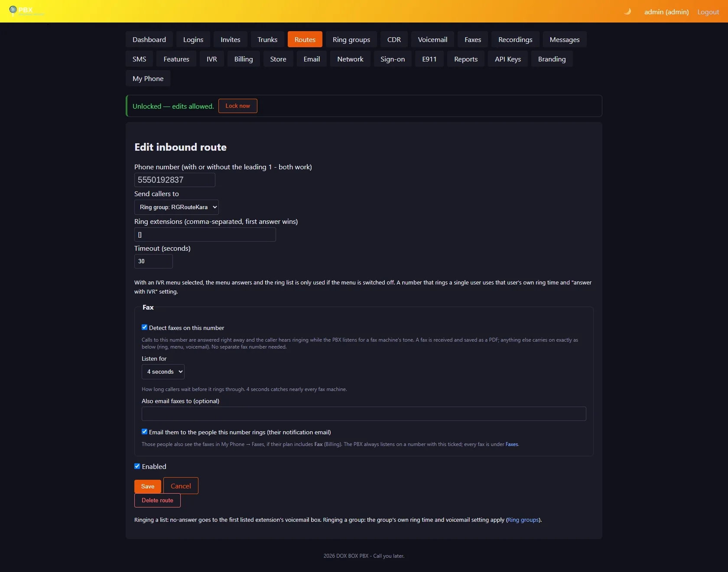728x572 pixels.
Task: Toggle the Enabled checkbox
Action: [x=137, y=466]
